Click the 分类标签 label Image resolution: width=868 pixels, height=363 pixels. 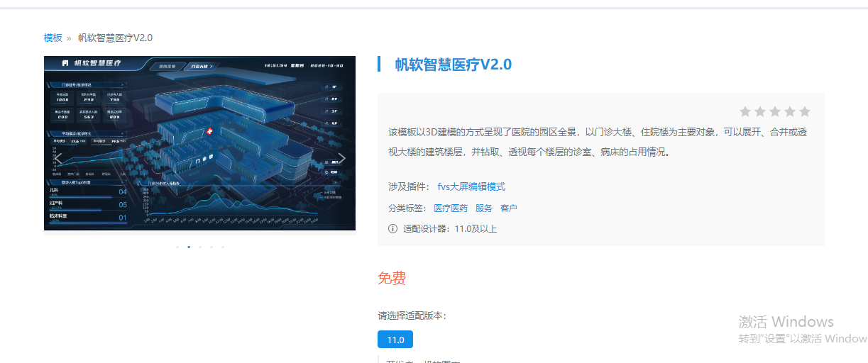408,208
